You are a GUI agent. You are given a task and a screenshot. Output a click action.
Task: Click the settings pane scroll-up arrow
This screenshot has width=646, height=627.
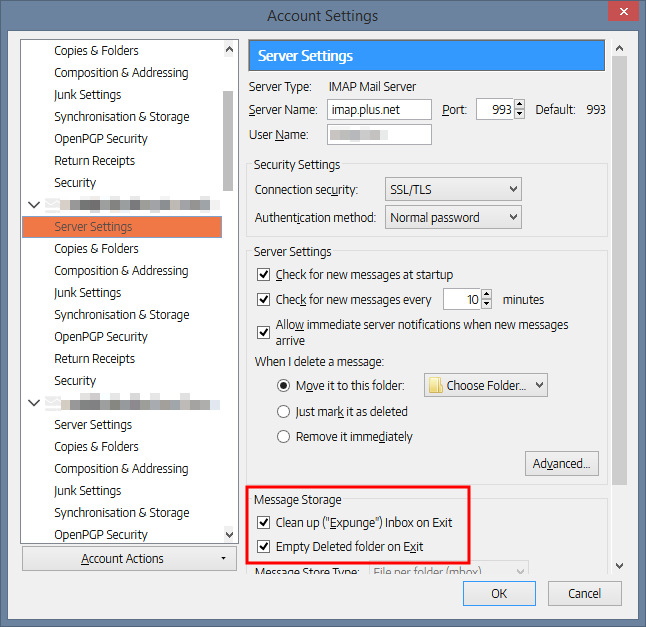619,48
